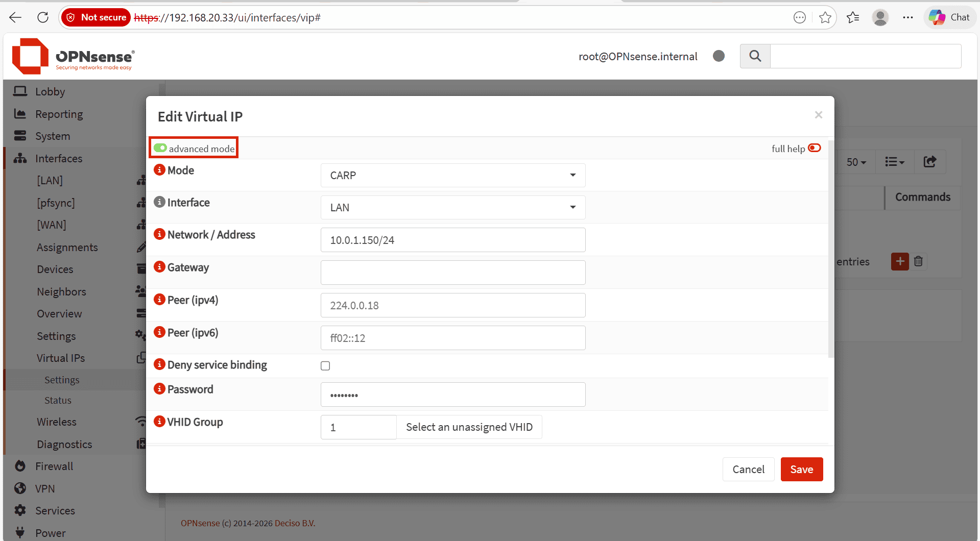
Task: Click the Deny service binding info icon
Action: (159, 364)
